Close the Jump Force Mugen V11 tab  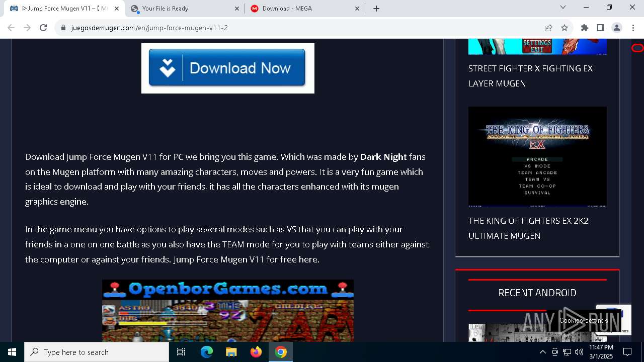117,9
